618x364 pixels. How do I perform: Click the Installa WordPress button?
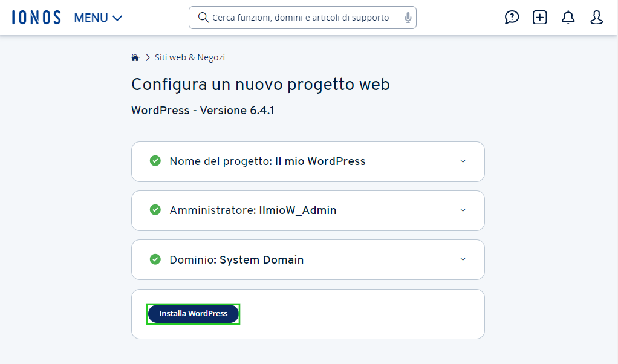click(193, 314)
